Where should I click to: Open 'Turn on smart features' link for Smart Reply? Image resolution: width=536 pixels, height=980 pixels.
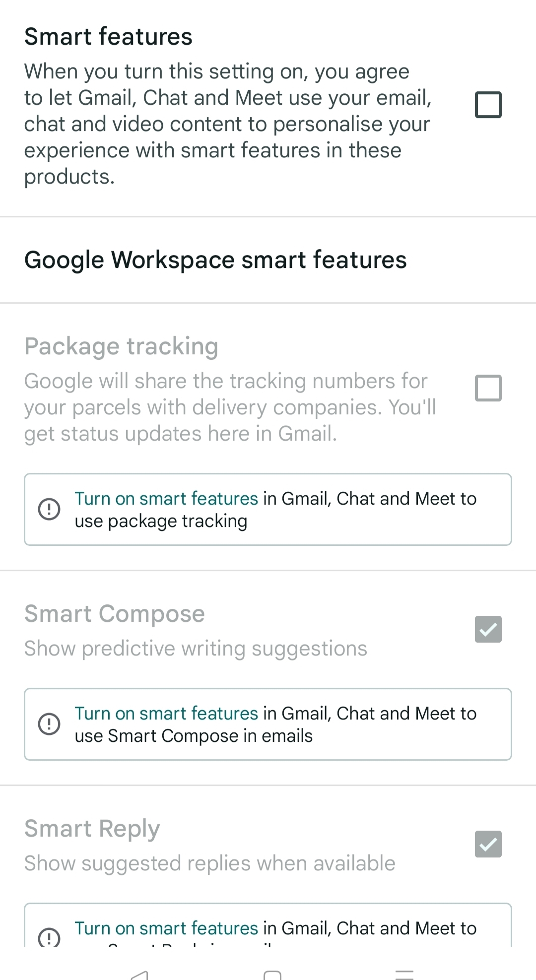tap(166, 928)
